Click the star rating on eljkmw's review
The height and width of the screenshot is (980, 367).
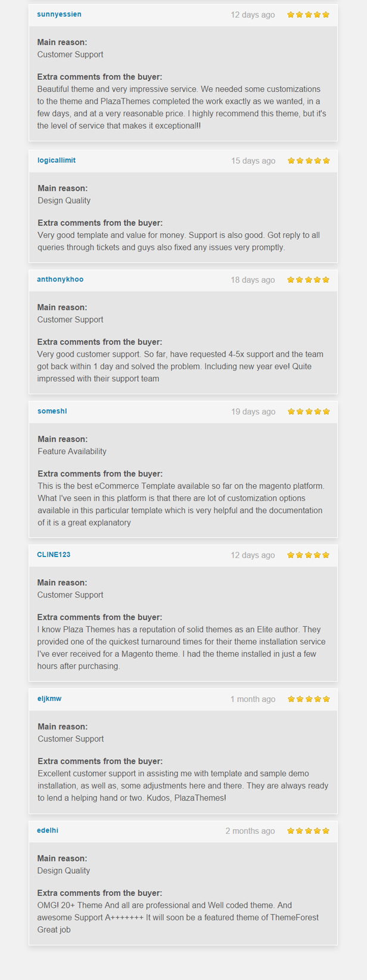(x=309, y=698)
